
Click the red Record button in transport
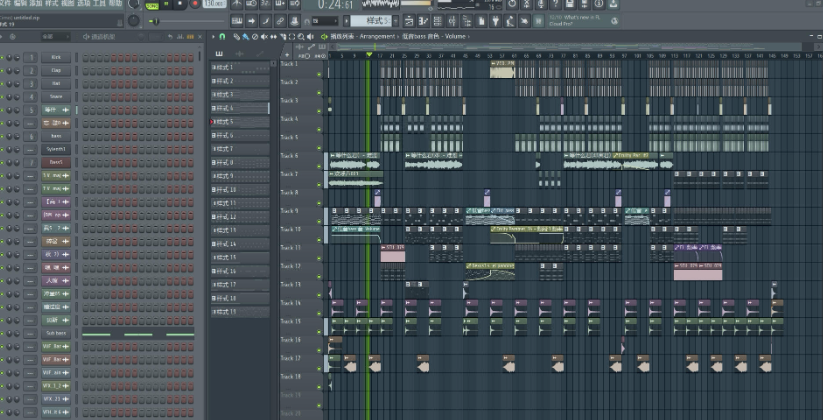pos(193,4)
